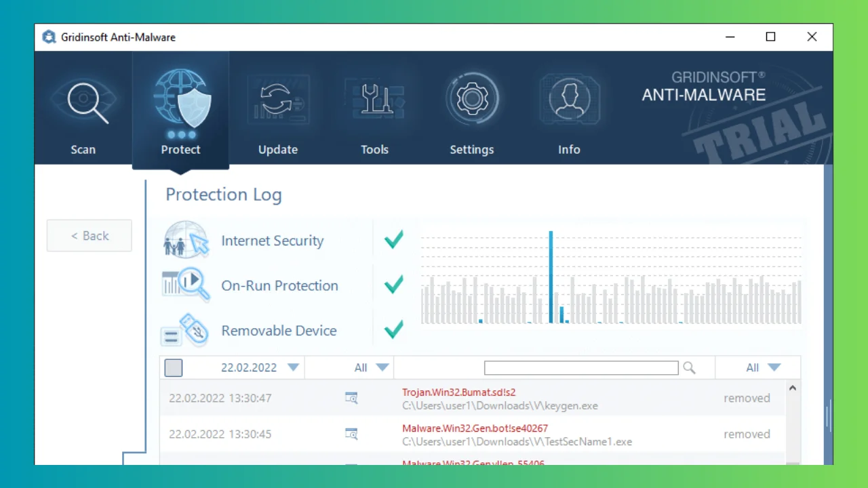Minimize the Gridinsoft Anti-Malware window
This screenshot has width=868, height=488.
coord(729,37)
